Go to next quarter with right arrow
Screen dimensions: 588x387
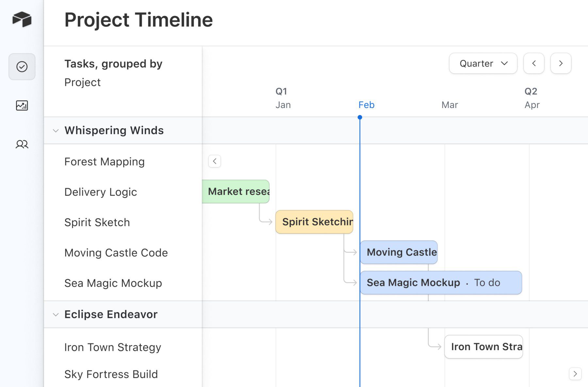pos(561,63)
